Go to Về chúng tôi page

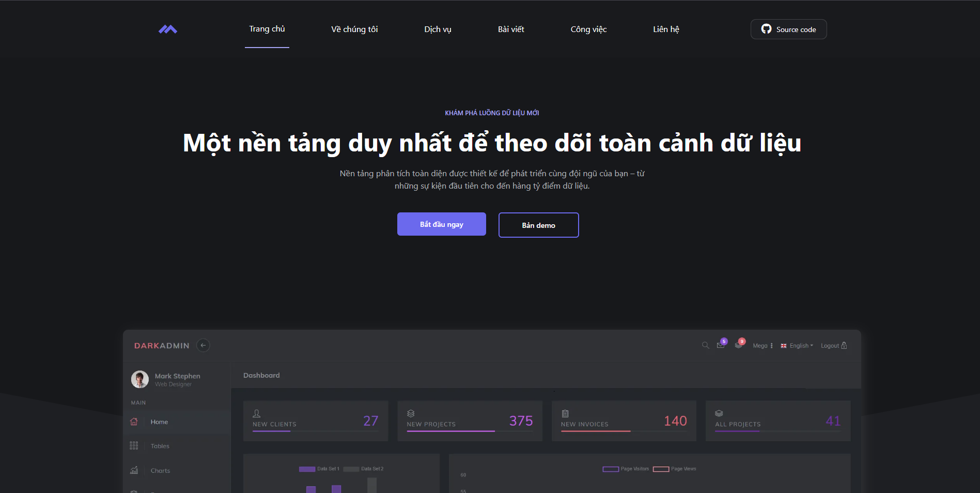[354, 29]
